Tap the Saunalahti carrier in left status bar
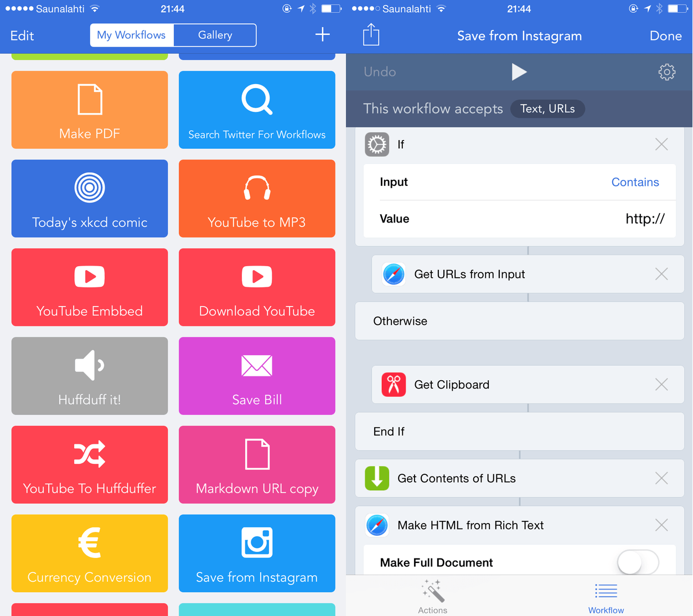 60,9
